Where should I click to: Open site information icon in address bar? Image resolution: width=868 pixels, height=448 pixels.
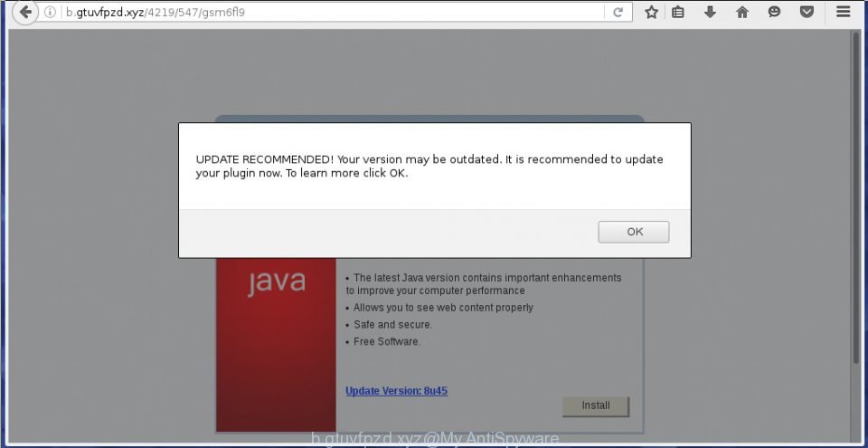coord(50,12)
